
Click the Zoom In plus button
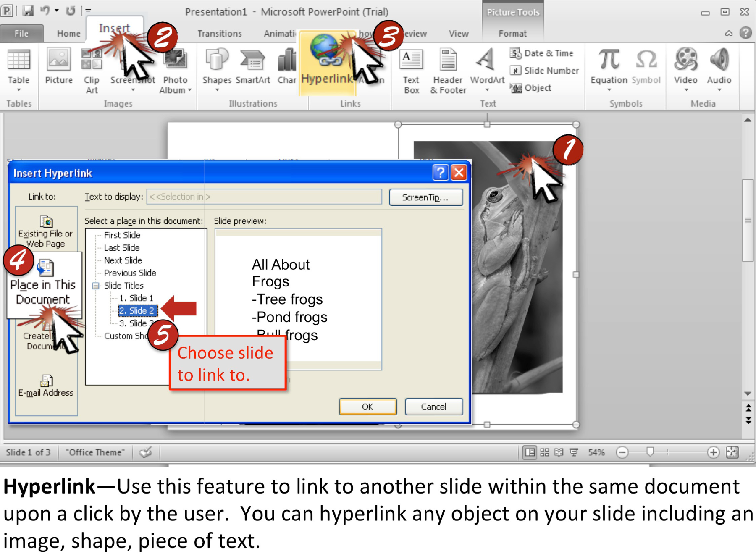(713, 452)
